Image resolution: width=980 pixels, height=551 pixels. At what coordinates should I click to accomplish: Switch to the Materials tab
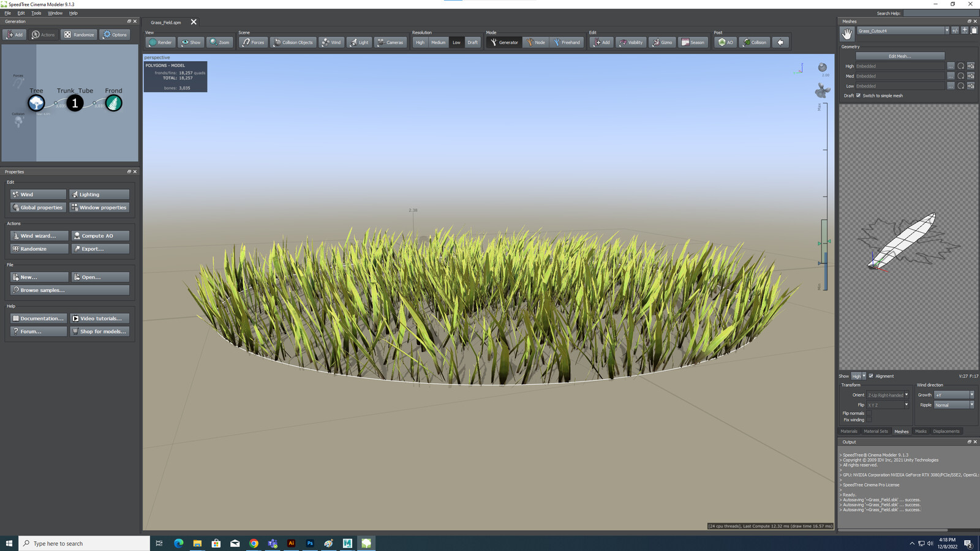[x=849, y=432]
